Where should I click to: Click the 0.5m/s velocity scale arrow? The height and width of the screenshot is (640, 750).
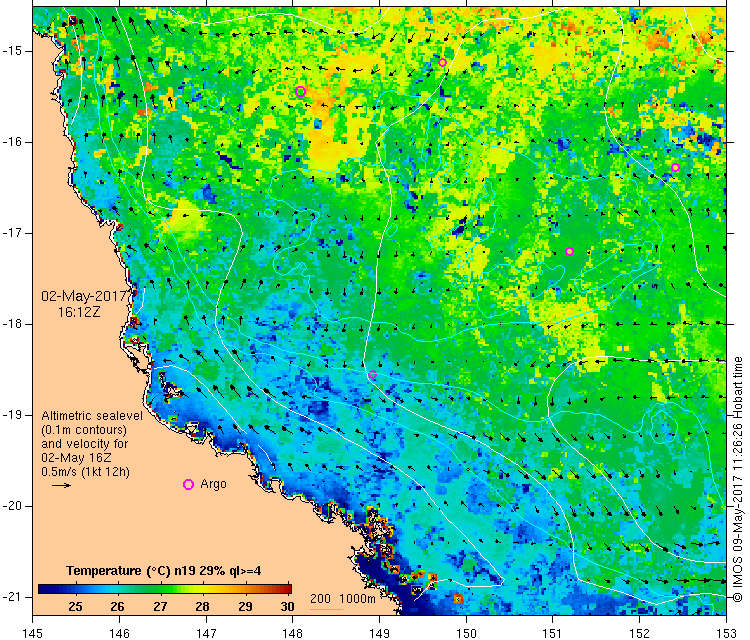click(61, 486)
